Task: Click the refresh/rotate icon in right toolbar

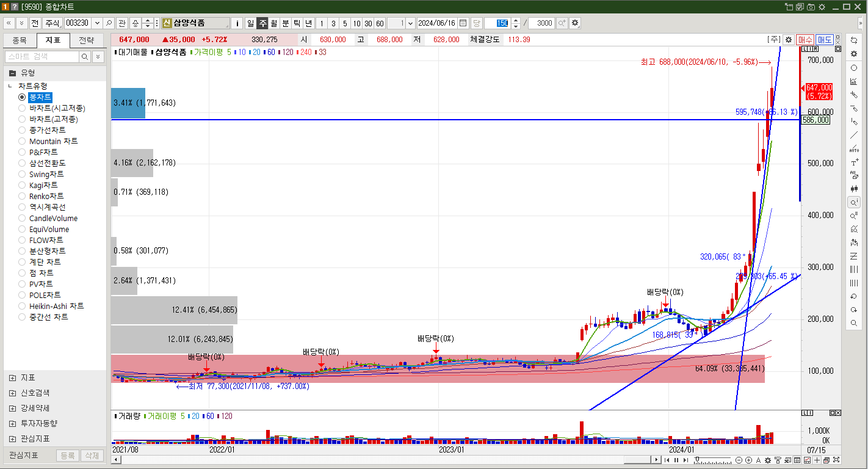Action: (x=854, y=40)
